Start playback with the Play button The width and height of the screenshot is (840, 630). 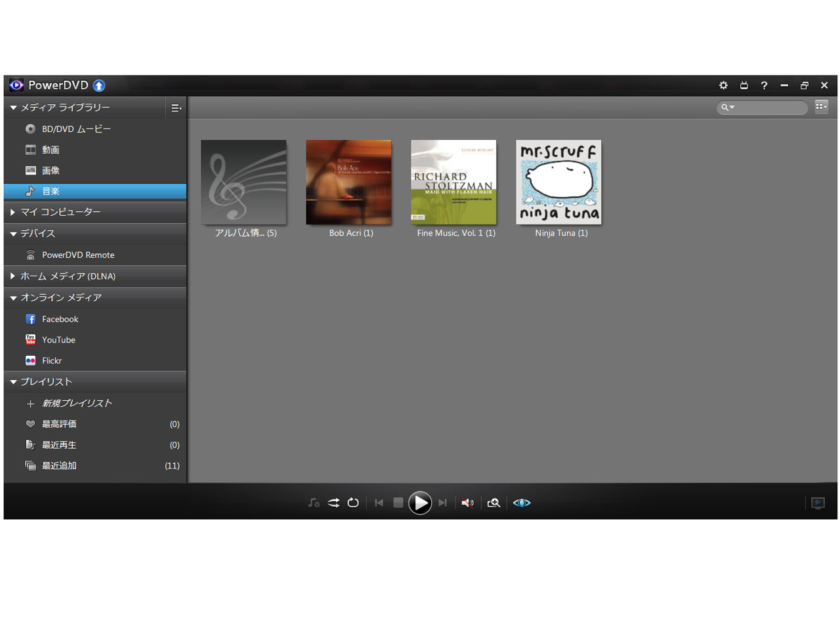420,503
